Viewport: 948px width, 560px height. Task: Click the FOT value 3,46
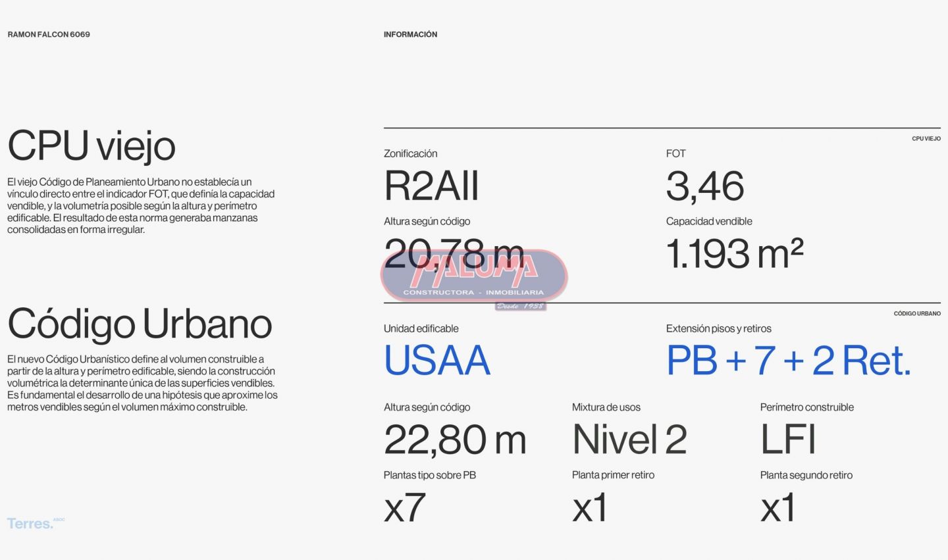point(705,186)
